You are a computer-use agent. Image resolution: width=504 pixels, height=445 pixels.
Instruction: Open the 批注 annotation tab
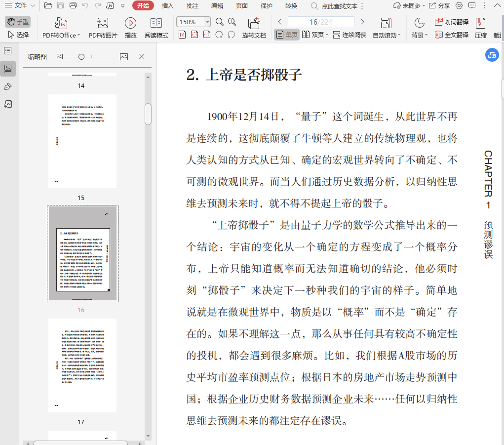click(x=193, y=6)
